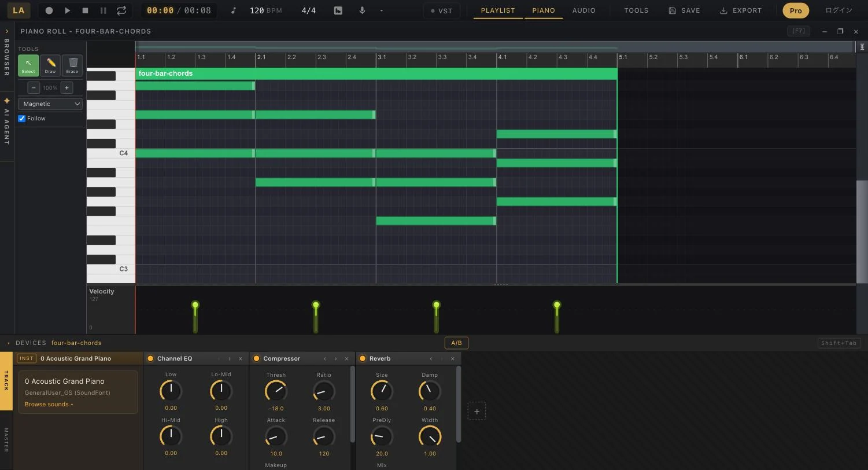Play the four-bar-chords pattern
868x470 pixels.
pos(67,10)
